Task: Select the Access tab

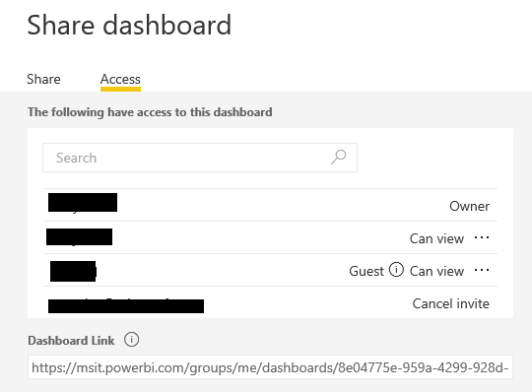Action: [x=120, y=79]
